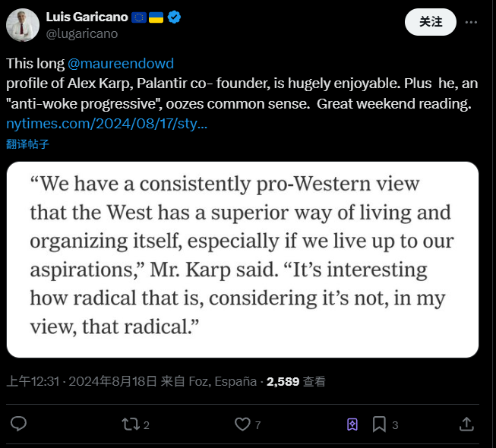This screenshot has width=496, height=448.
Task: Open the share post icon
Action: point(466,424)
